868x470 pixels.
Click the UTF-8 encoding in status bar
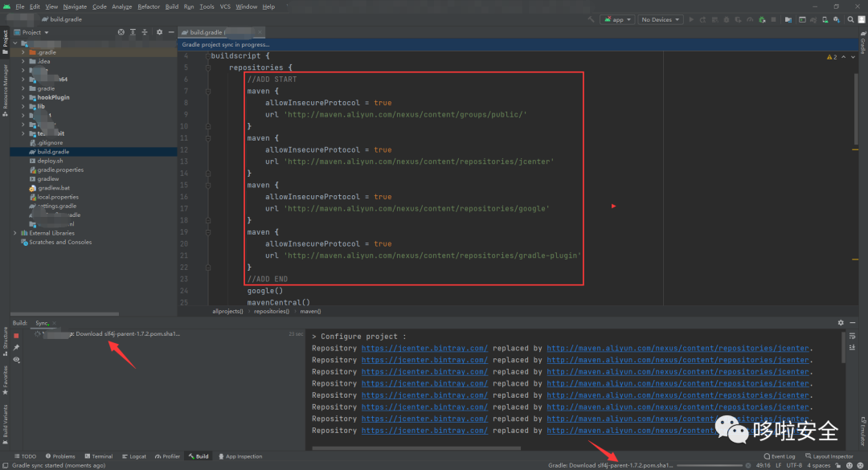pos(794,465)
